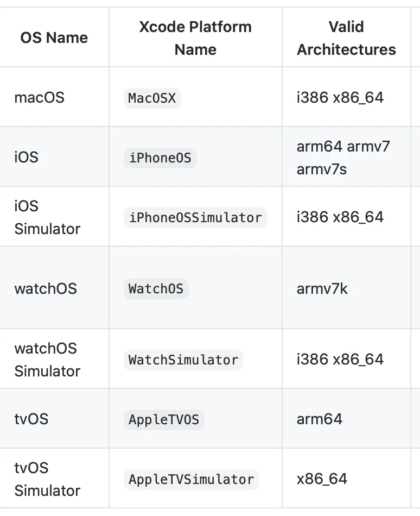Click the MacOSX code label
This screenshot has width=420, height=516.
coord(152,98)
